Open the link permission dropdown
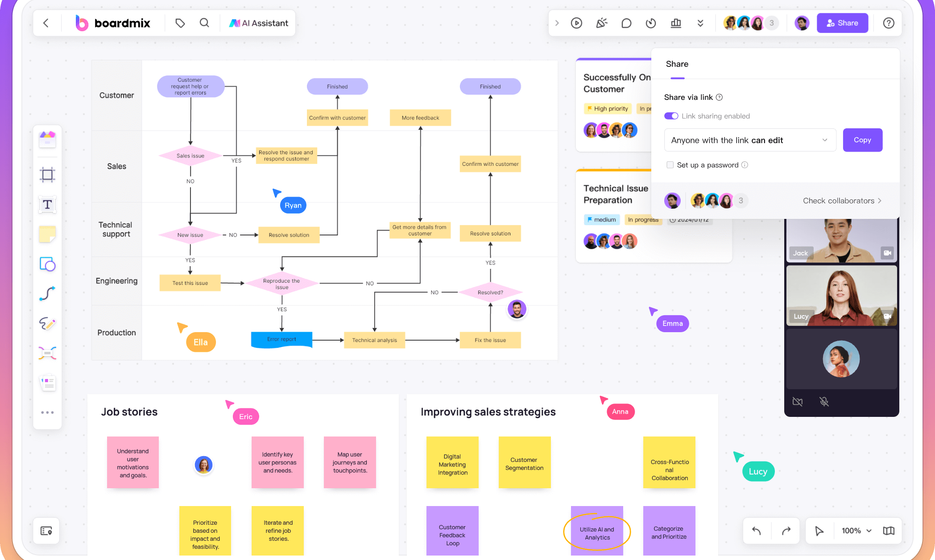The height and width of the screenshot is (560, 935). point(824,140)
